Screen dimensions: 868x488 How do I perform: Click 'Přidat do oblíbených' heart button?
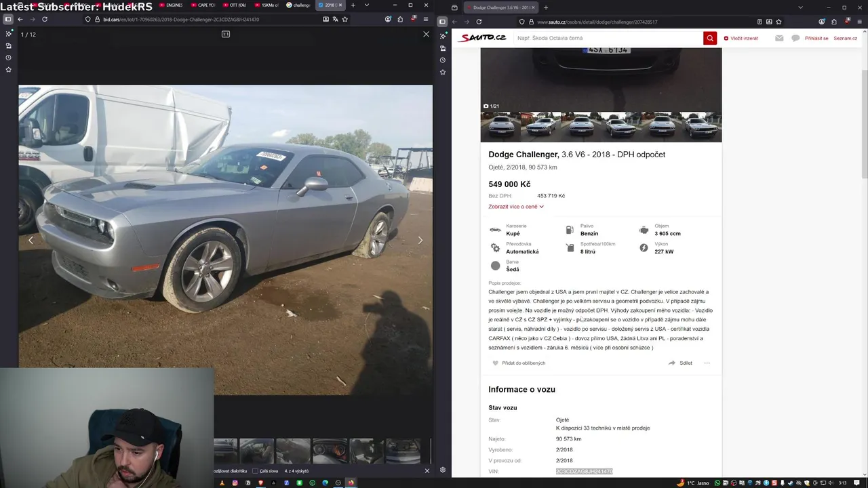click(519, 363)
